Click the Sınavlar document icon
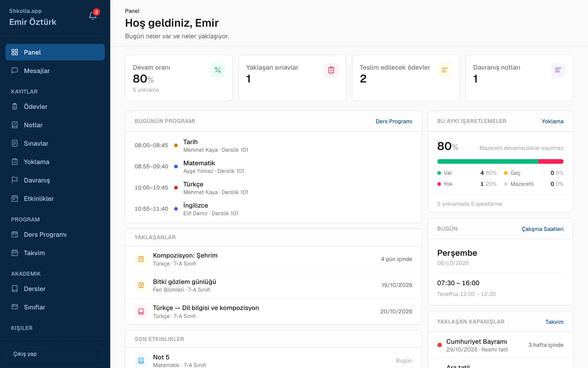Screen dimensions: 588x368 15,143
